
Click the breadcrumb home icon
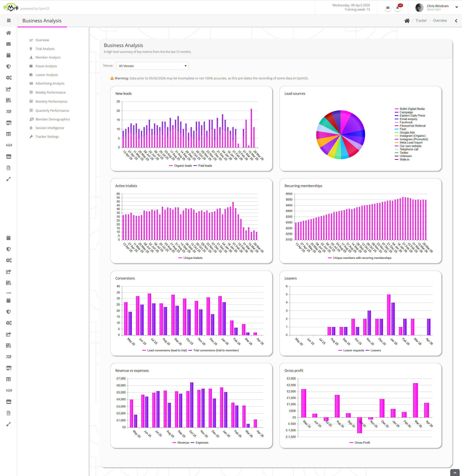(407, 21)
